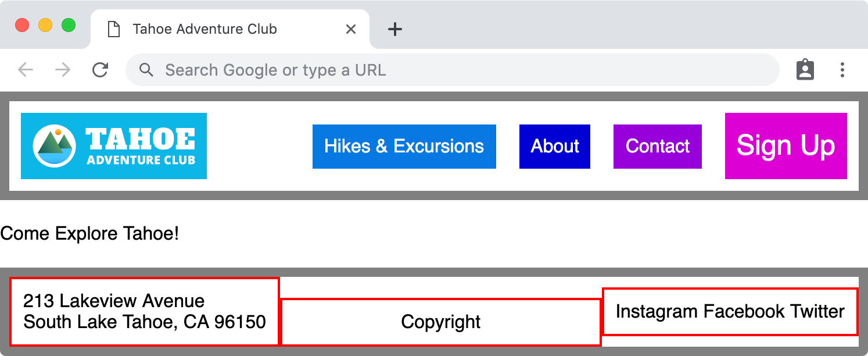Screen dimensions: 868x356
Task: Click inside the address bar
Action: pyautogui.click(x=407, y=70)
